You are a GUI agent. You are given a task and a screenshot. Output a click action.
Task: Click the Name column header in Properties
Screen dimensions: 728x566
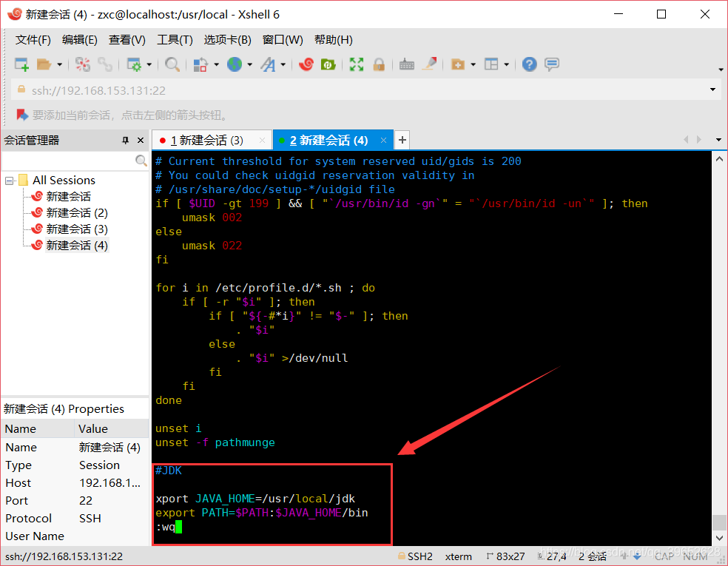[38, 428]
